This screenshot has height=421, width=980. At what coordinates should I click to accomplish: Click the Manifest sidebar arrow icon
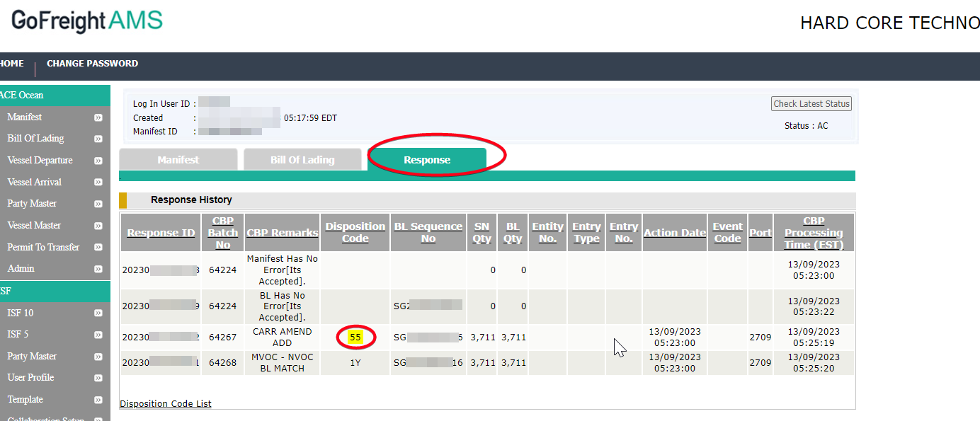tap(98, 117)
